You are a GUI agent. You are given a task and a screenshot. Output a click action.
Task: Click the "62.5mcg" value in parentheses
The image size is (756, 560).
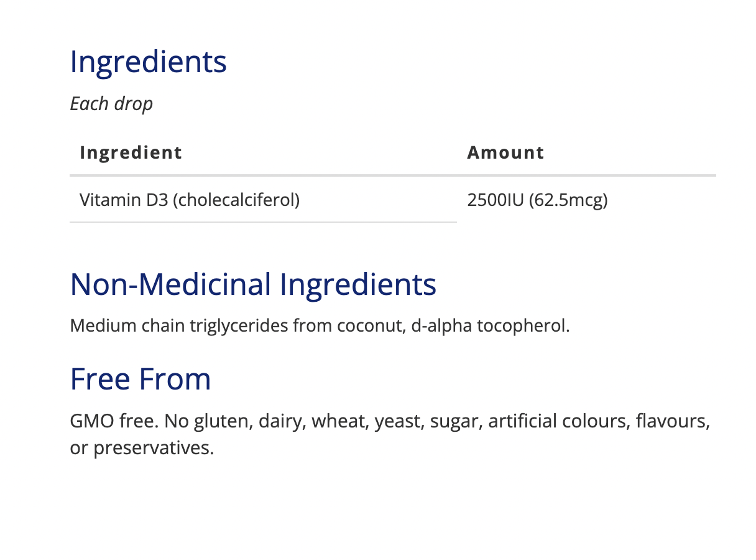click(x=568, y=200)
